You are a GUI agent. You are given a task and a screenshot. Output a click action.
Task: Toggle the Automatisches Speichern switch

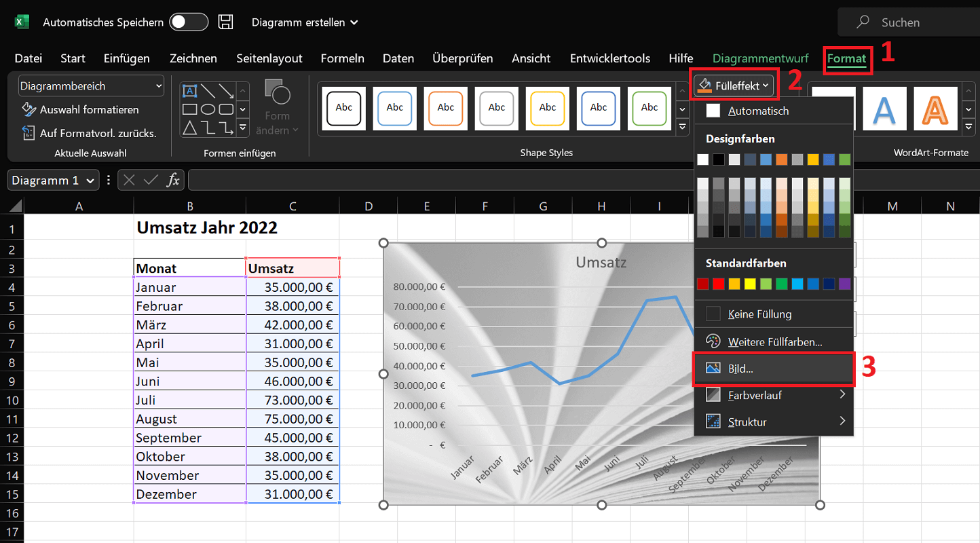(x=189, y=22)
